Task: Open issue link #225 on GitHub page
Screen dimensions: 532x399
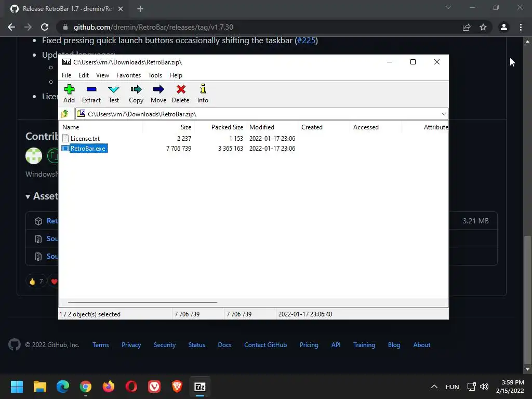Action: (x=307, y=41)
